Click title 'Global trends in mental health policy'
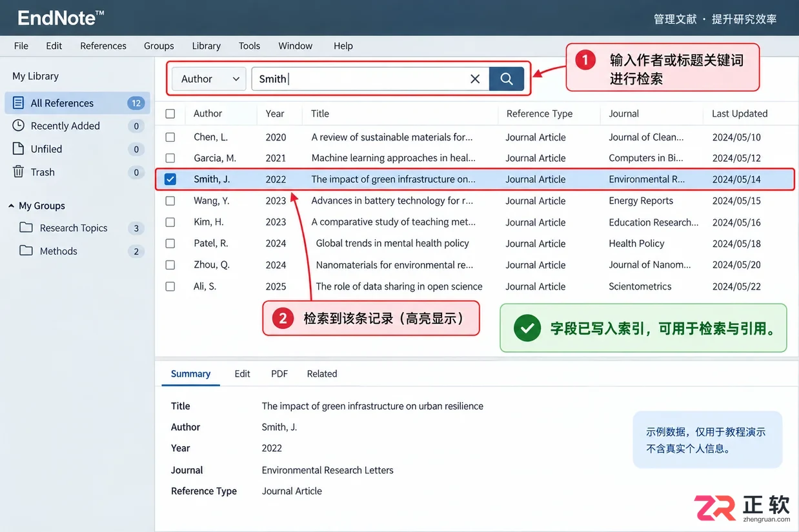Screen dimensions: 799x532 (x=392, y=243)
